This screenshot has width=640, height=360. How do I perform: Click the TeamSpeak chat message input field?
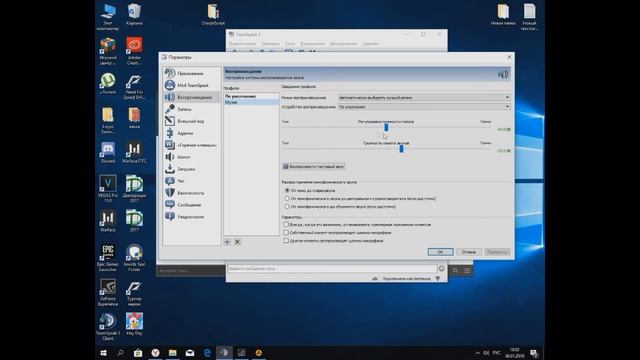coord(332,269)
